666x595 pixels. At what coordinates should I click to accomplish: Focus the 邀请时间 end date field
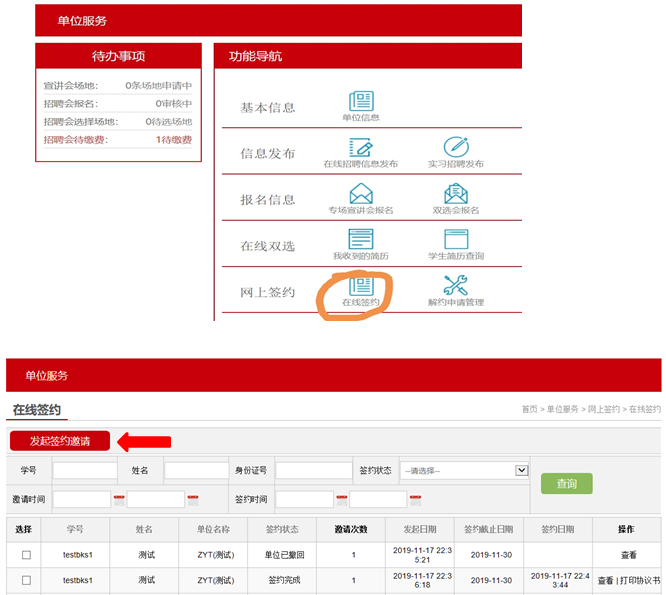tap(155, 499)
